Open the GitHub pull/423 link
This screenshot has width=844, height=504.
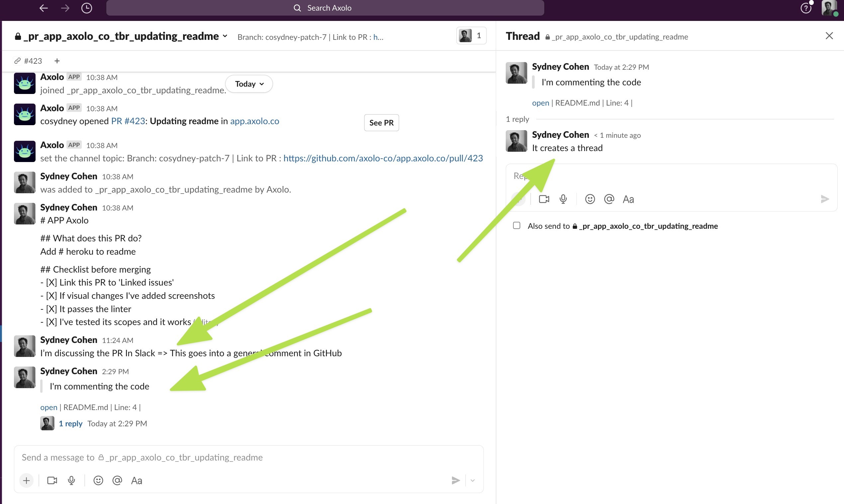point(383,158)
